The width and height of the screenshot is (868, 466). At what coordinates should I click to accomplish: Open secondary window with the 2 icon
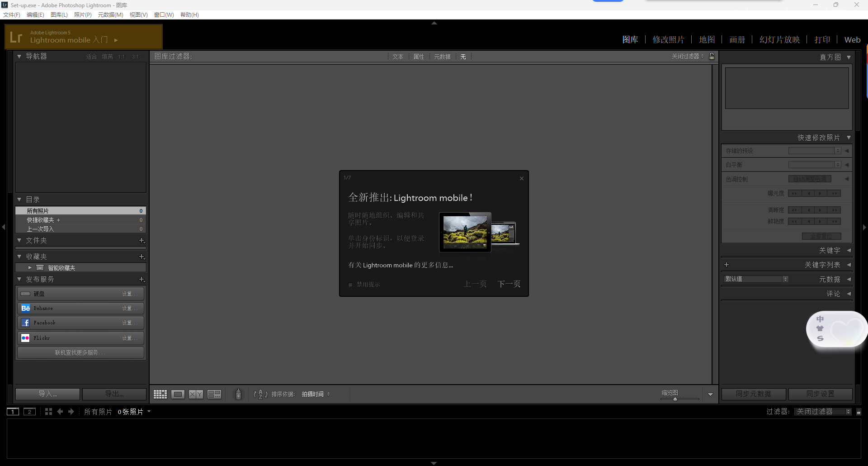coord(29,411)
